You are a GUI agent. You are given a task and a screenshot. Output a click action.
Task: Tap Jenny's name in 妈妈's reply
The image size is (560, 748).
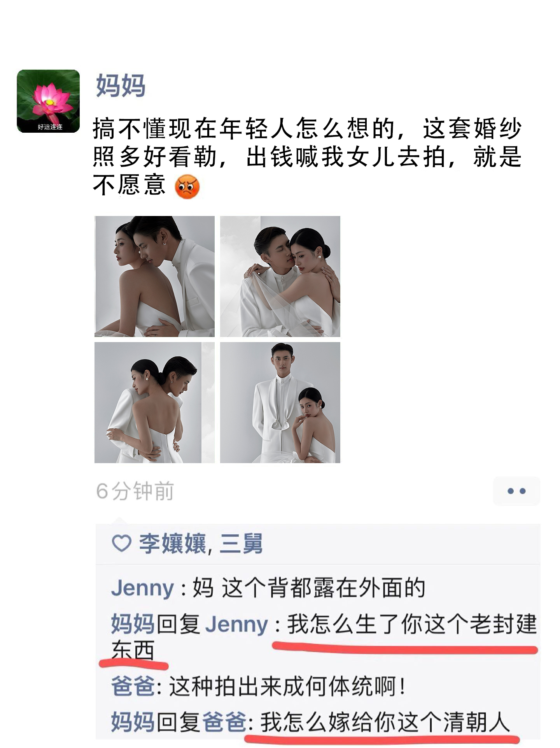[x=236, y=624]
